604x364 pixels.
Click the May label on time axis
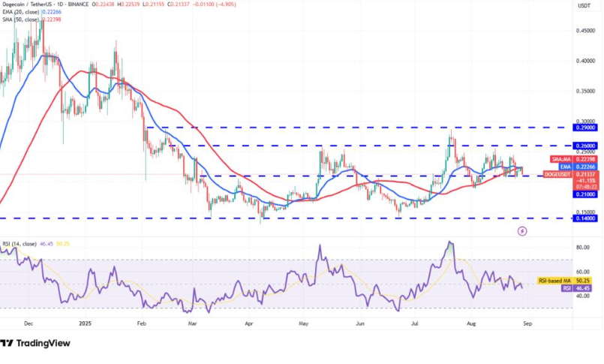304,323
